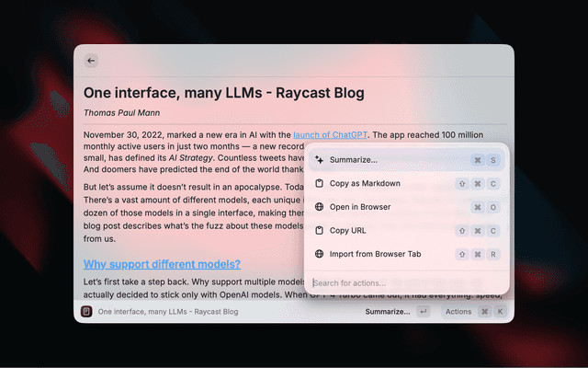The width and height of the screenshot is (588, 368).
Task: Open the launch of ChatGPT link
Action: (x=330, y=134)
